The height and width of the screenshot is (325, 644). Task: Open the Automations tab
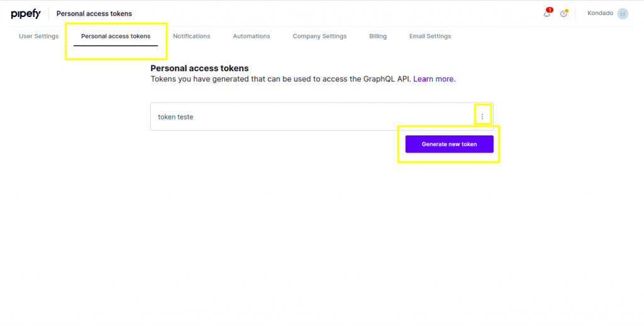click(251, 37)
